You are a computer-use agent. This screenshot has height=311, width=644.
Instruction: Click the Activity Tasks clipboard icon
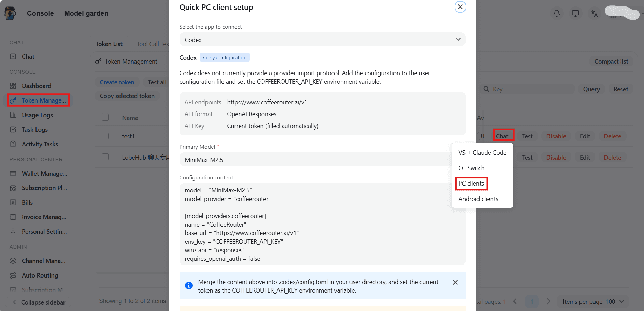pyautogui.click(x=13, y=144)
